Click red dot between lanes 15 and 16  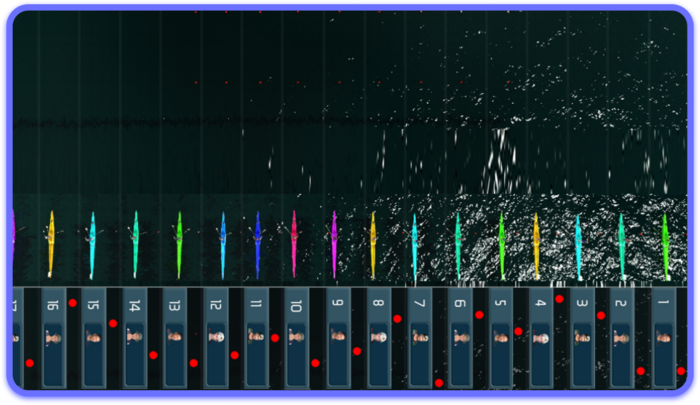click(72, 302)
